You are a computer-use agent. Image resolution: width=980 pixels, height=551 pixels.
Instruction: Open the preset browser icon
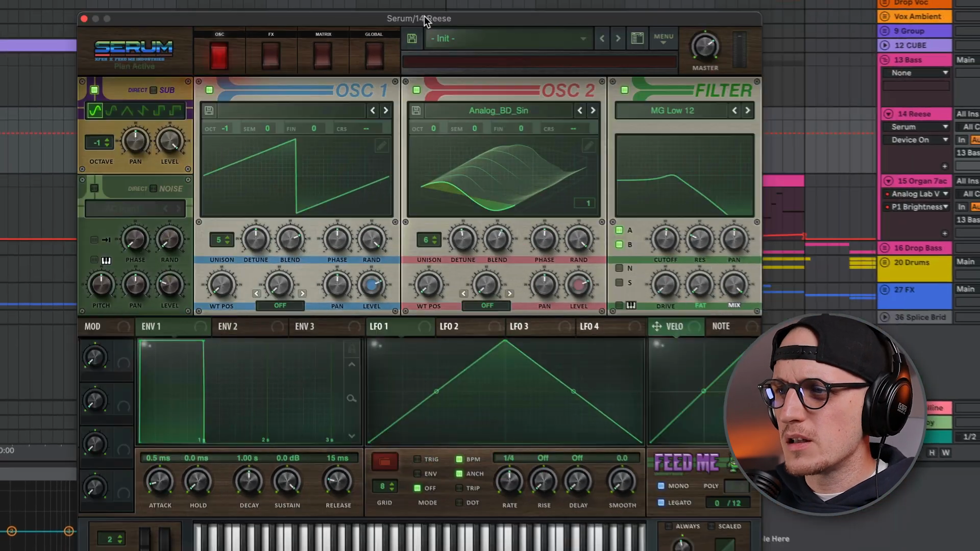click(637, 38)
